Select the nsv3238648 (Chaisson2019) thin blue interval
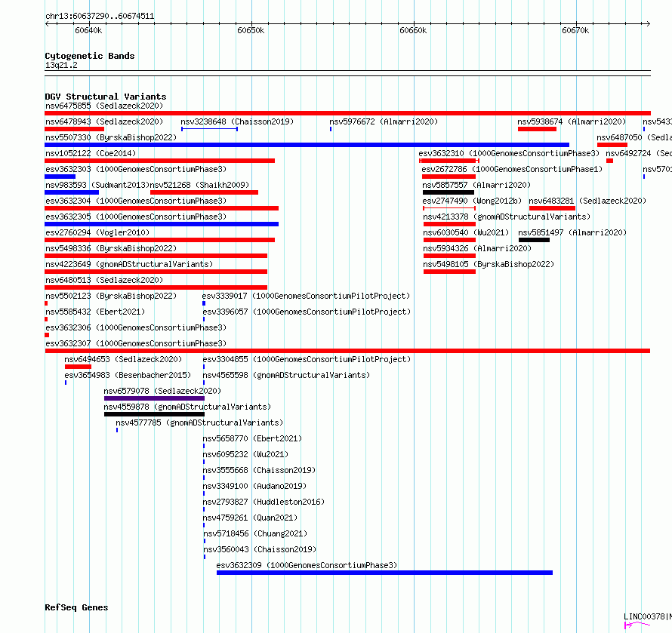672x633 pixels. tap(210, 129)
